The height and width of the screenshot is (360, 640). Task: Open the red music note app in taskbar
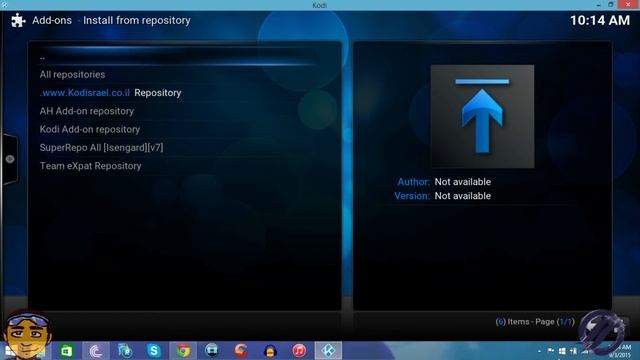pyautogui.click(x=299, y=351)
